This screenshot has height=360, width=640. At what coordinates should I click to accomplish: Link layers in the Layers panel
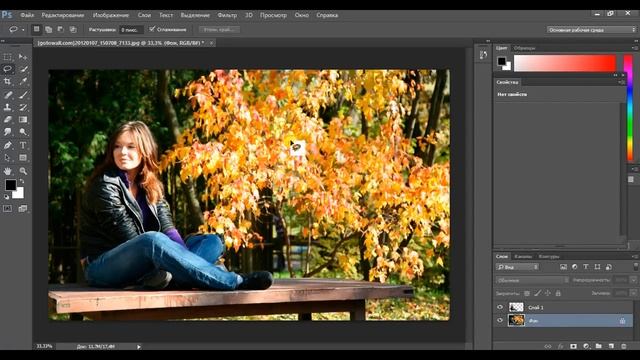[x=548, y=346]
